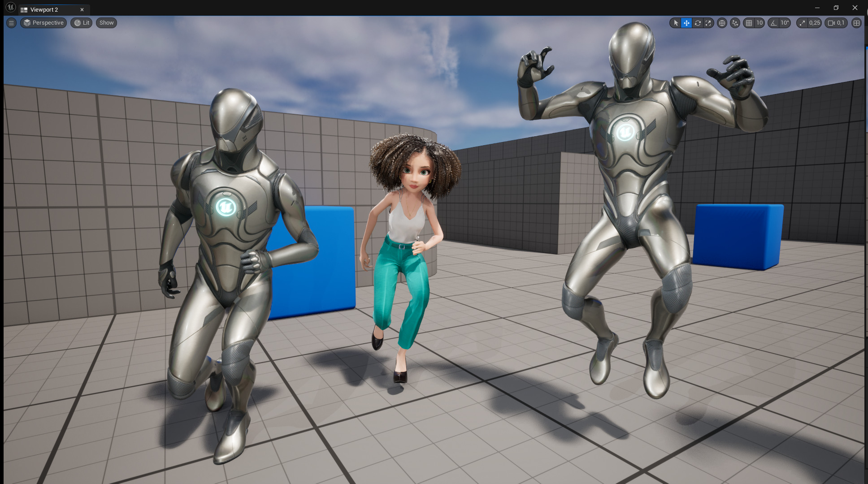Select the Scale tool
The height and width of the screenshot is (484, 868).
pos(708,23)
